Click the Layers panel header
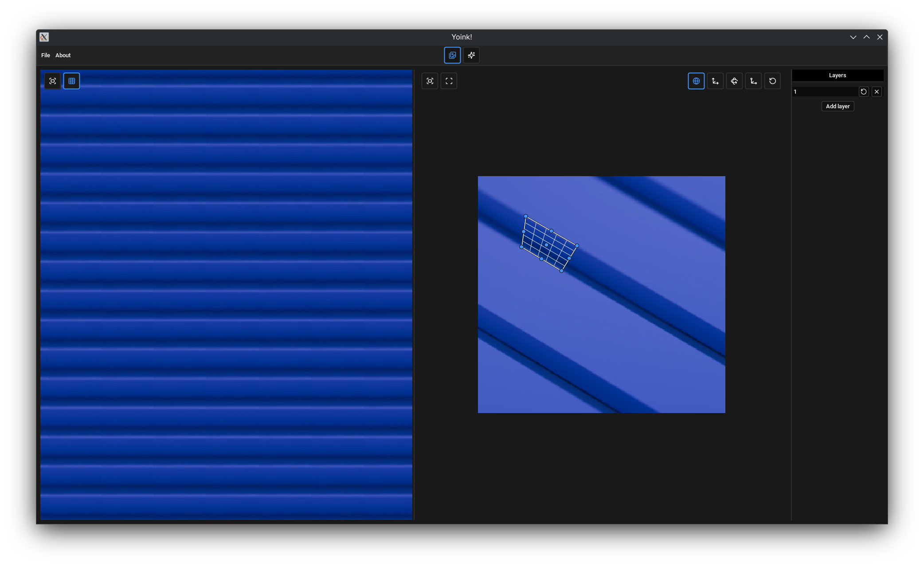The image size is (924, 567). pyautogui.click(x=838, y=75)
